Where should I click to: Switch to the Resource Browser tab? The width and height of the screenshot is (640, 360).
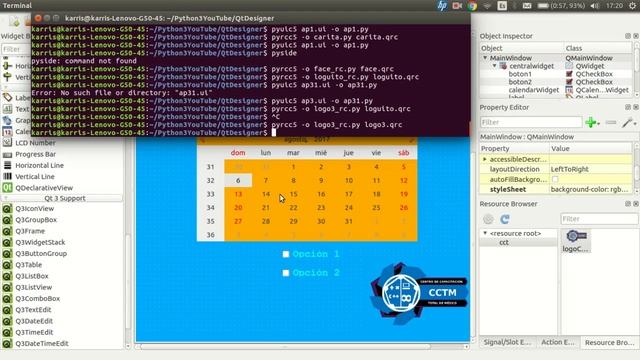(x=609, y=342)
